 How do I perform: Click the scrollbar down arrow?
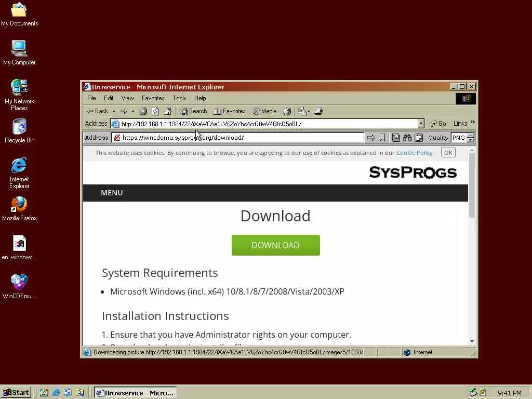(472, 341)
